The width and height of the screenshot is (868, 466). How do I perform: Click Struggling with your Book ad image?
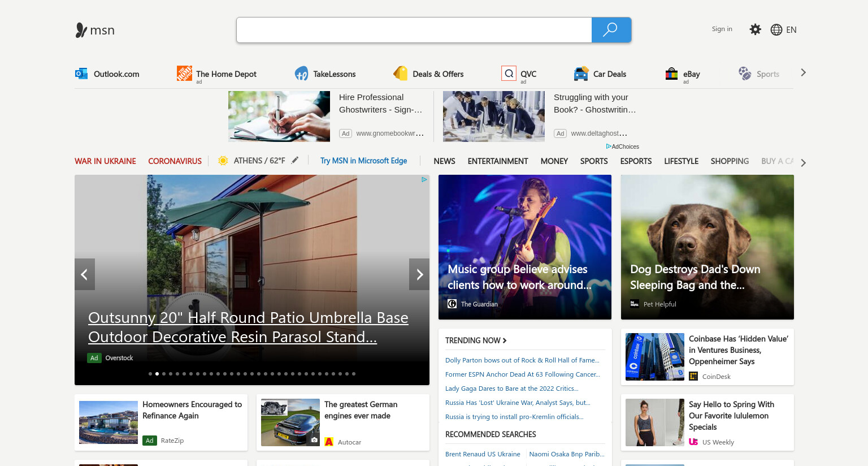click(x=494, y=116)
